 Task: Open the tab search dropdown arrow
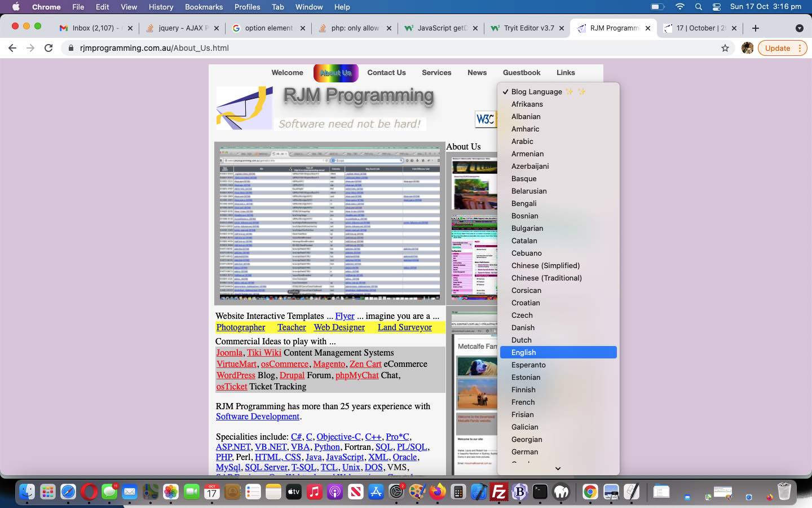pyautogui.click(x=799, y=28)
